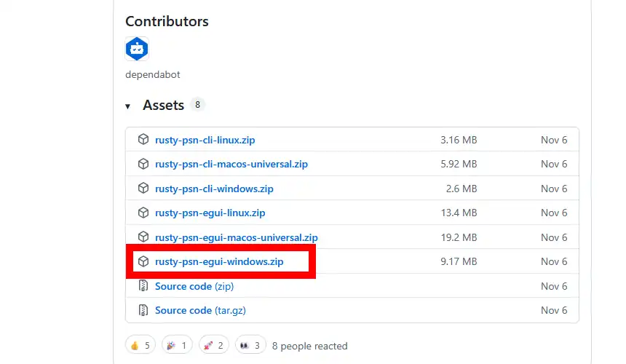Collapse the Assets section triangle

pyautogui.click(x=128, y=106)
